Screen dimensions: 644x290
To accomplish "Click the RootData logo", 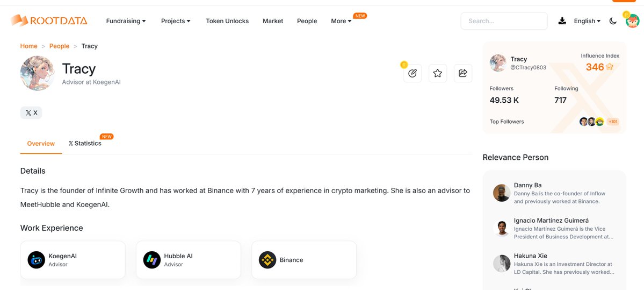I will point(49,20).
